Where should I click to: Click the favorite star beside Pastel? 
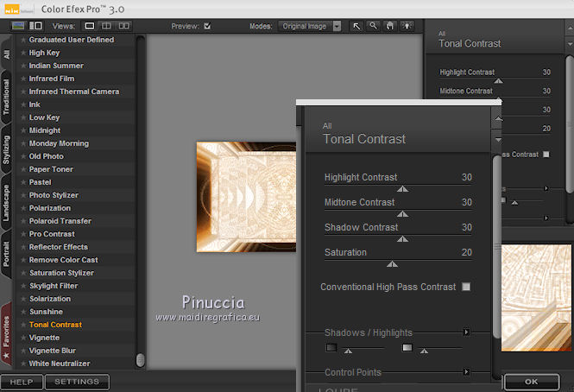23,182
